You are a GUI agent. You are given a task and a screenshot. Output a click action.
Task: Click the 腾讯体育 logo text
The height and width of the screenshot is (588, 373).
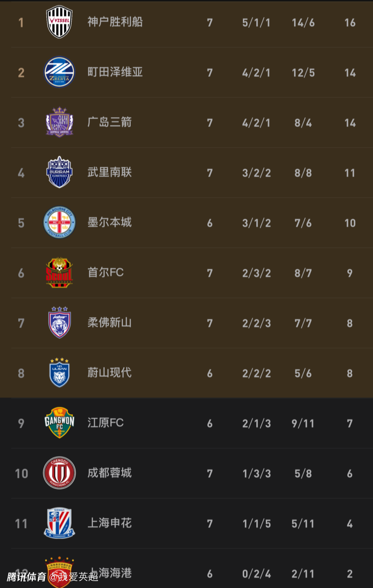pos(21,578)
